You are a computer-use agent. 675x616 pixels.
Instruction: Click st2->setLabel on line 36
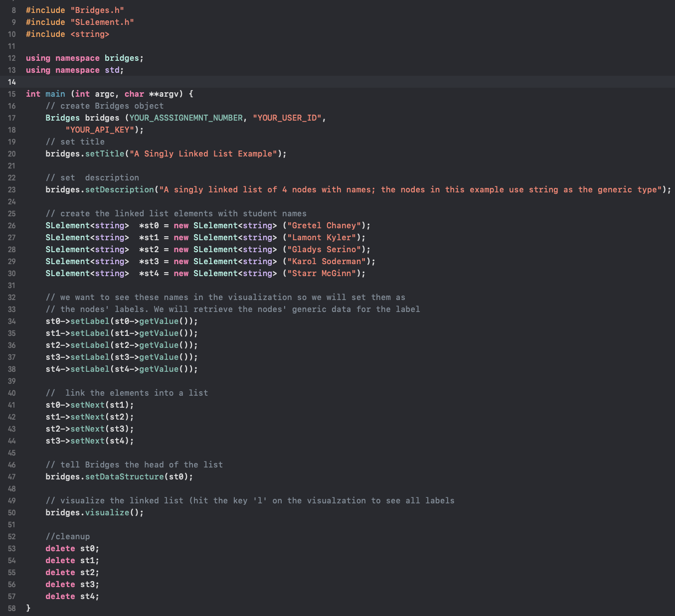(77, 345)
